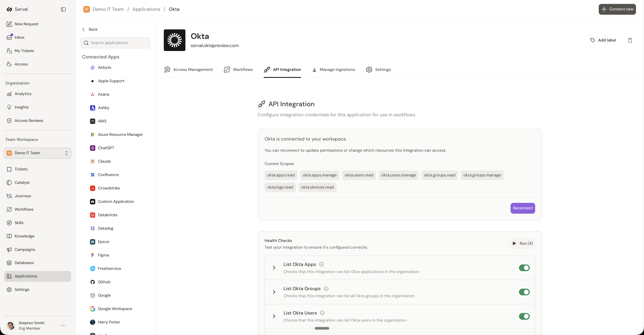Screen dimensions: 644x335
Task: Toggle off List Okta Users health check
Action: tap(524, 317)
